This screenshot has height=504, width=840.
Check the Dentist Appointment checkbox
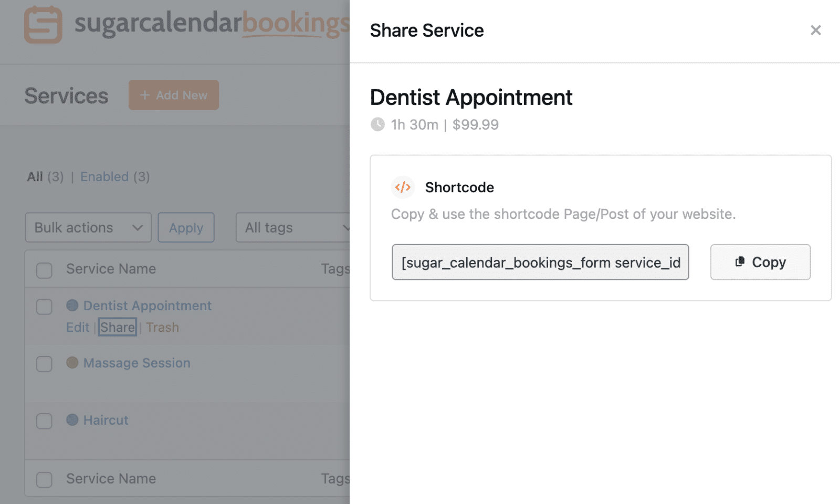click(x=44, y=307)
